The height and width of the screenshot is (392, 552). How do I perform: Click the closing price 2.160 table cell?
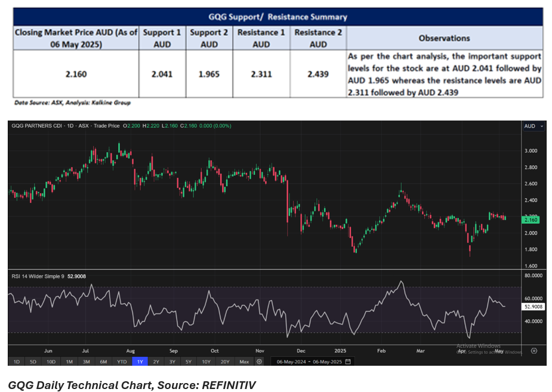click(x=76, y=74)
